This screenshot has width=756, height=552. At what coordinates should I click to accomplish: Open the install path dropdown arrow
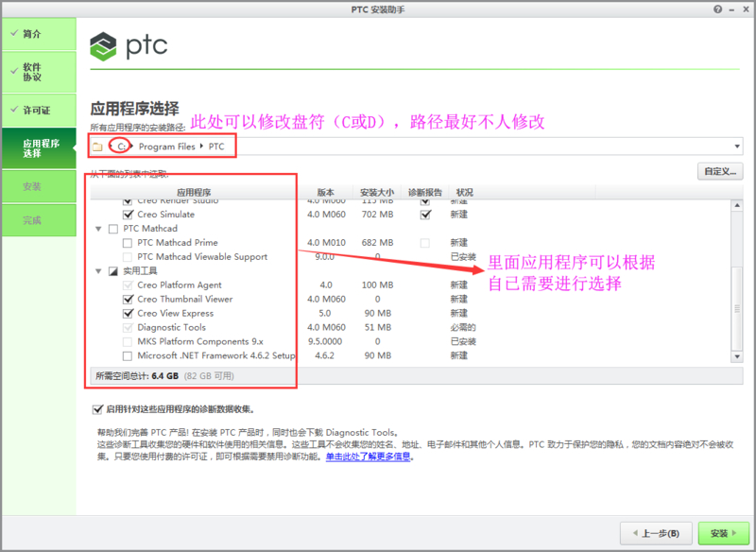pos(737,147)
